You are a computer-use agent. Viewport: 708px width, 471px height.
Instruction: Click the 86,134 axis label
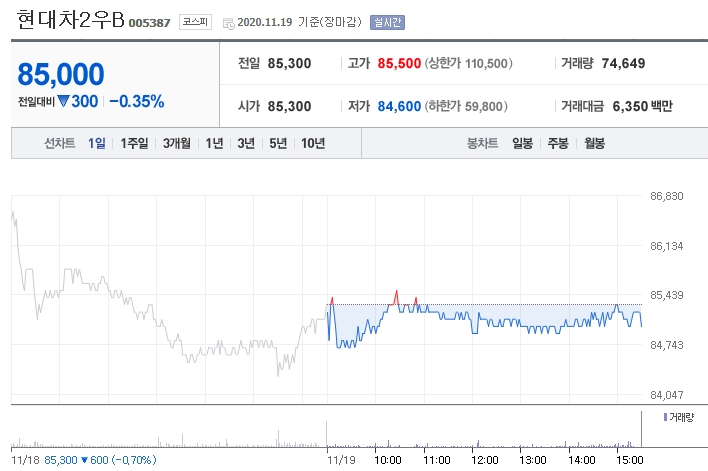[x=666, y=246]
